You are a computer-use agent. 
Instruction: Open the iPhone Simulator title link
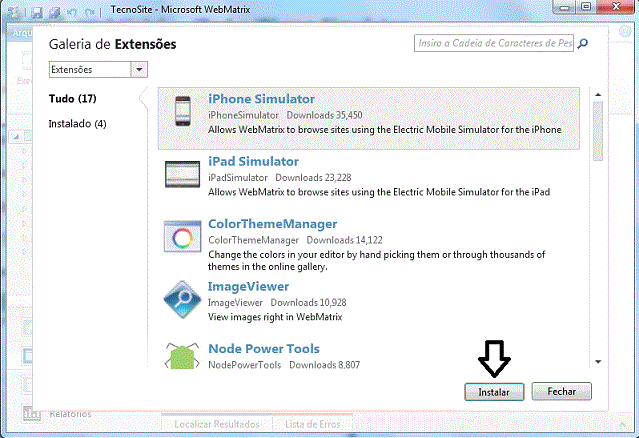pos(261,99)
